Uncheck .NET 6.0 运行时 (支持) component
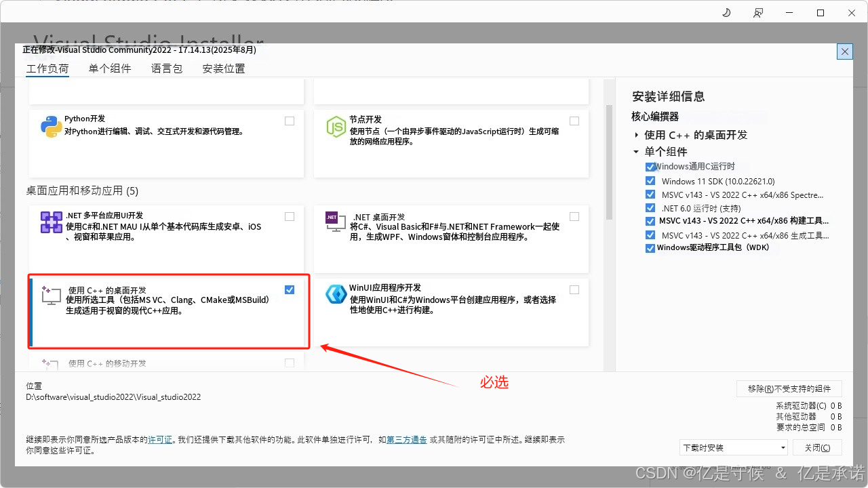The height and width of the screenshot is (488, 868). coord(650,208)
